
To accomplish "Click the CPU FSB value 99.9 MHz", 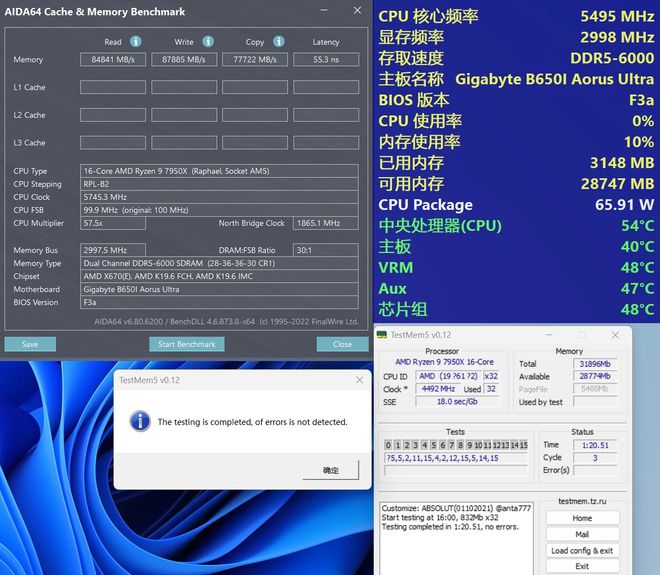I will (x=219, y=210).
